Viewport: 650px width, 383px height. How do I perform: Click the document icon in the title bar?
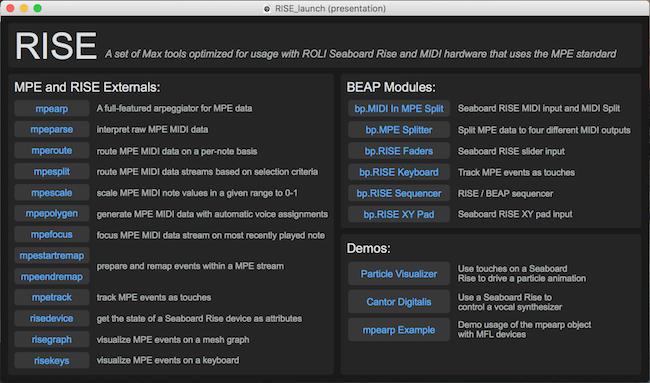click(x=267, y=9)
